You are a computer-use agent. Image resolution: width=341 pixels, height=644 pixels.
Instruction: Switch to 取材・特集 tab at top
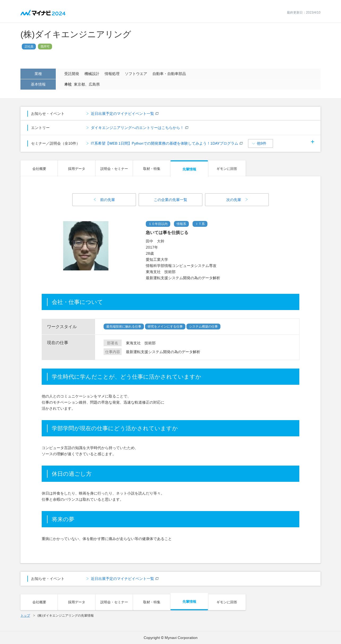152,169
